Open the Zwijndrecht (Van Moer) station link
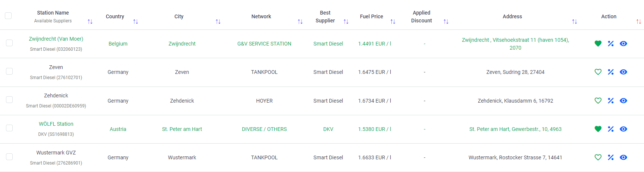 pyautogui.click(x=56, y=39)
